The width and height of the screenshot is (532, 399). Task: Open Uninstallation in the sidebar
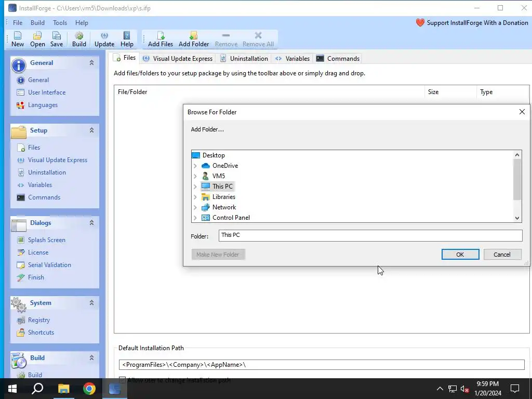pos(42,172)
